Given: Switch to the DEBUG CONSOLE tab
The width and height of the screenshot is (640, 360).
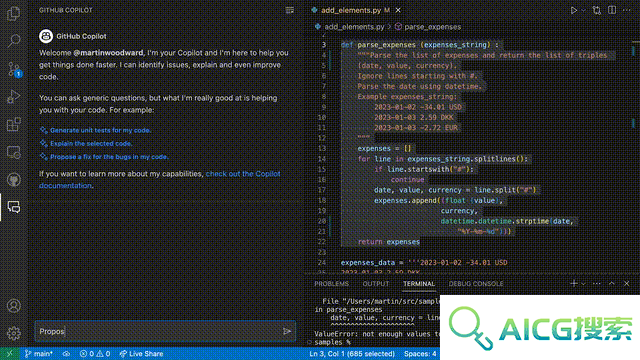Looking at the screenshot, I should tap(476, 284).
